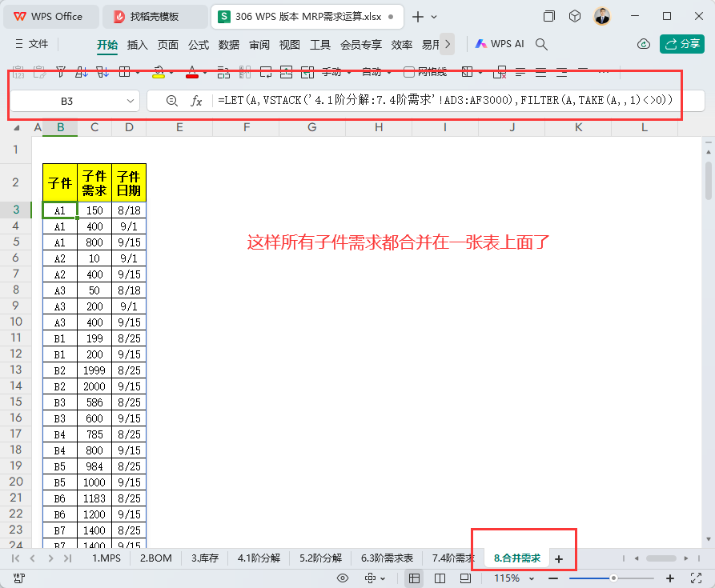The image size is (715, 588).
Task: Apply the yellow fill color
Action: [x=159, y=71]
